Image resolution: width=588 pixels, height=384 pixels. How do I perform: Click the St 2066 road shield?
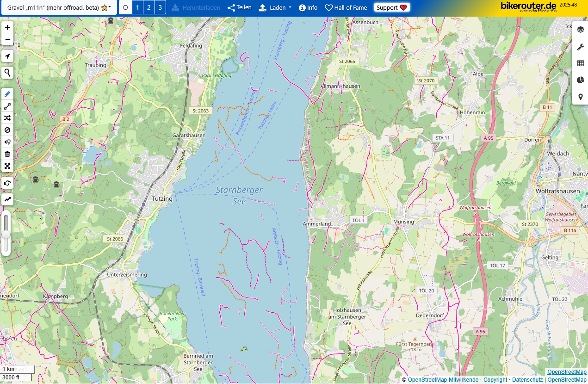pos(115,239)
